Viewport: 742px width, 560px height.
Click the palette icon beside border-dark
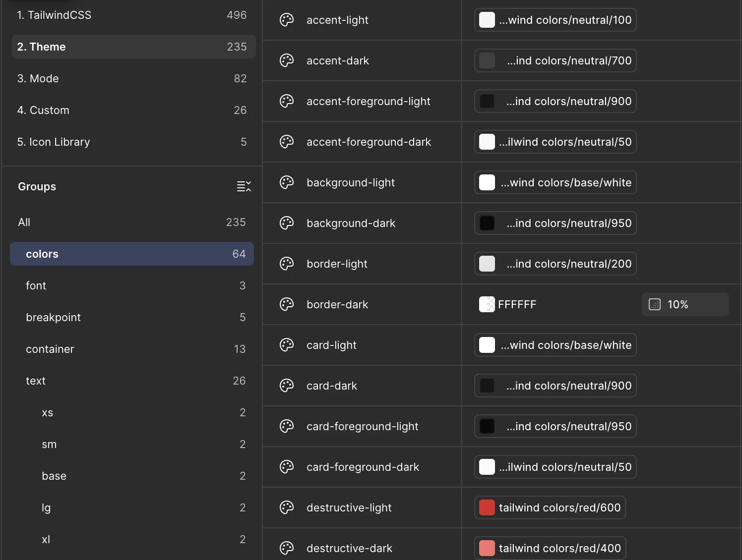coord(287,304)
